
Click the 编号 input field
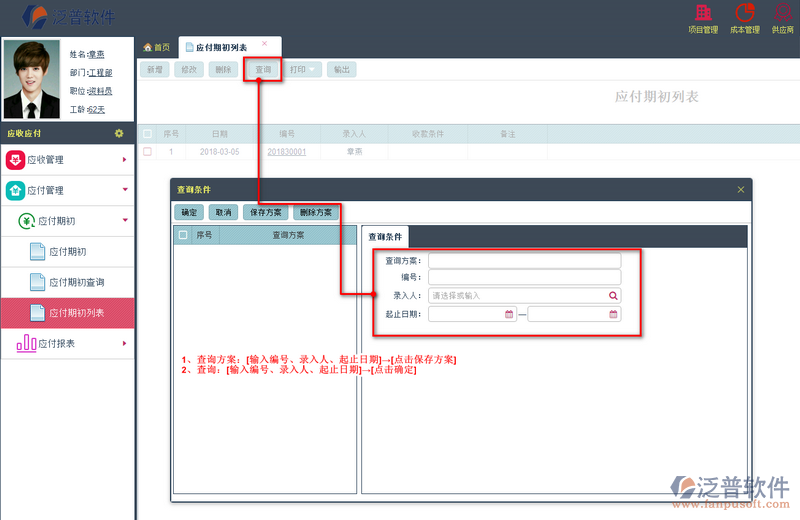point(524,277)
